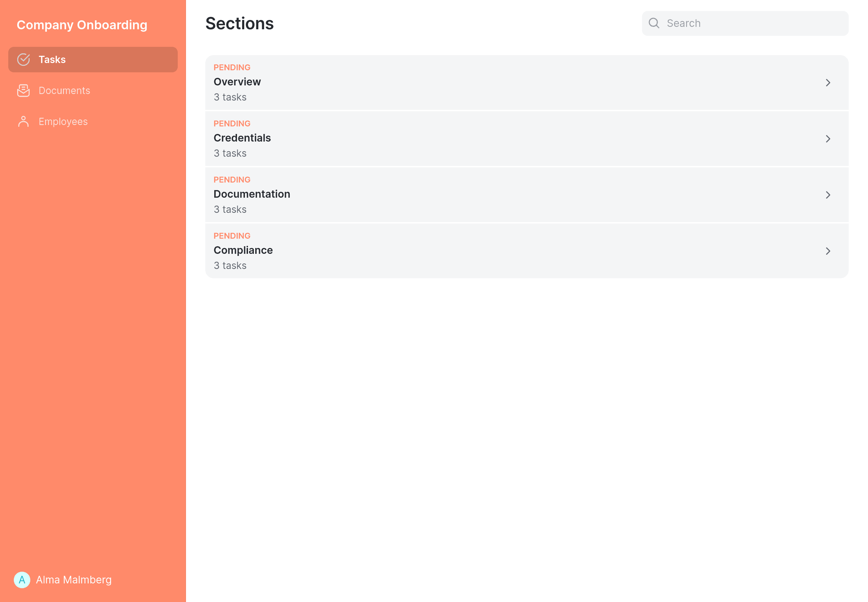Click the PENDING label above Overview

[231, 68]
